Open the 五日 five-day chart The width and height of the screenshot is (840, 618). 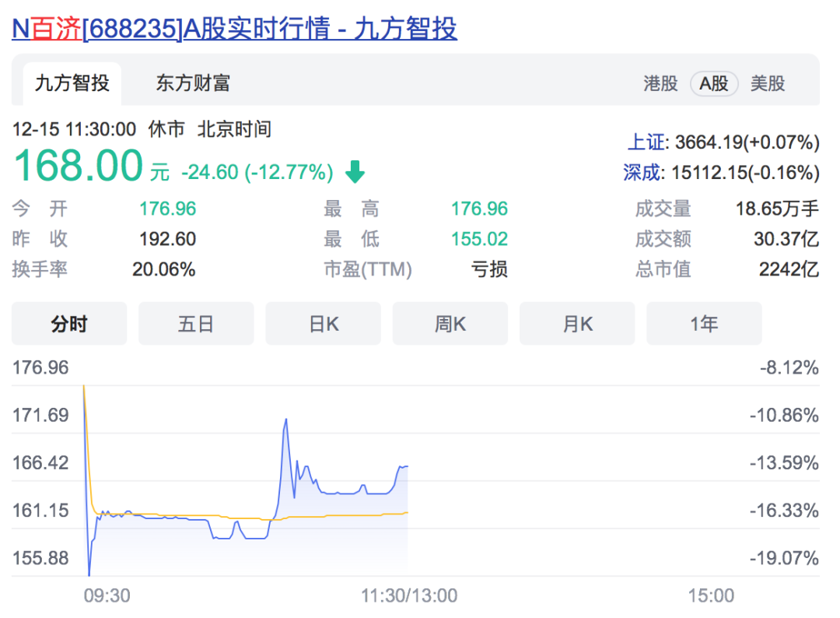pyautogui.click(x=196, y=324)
